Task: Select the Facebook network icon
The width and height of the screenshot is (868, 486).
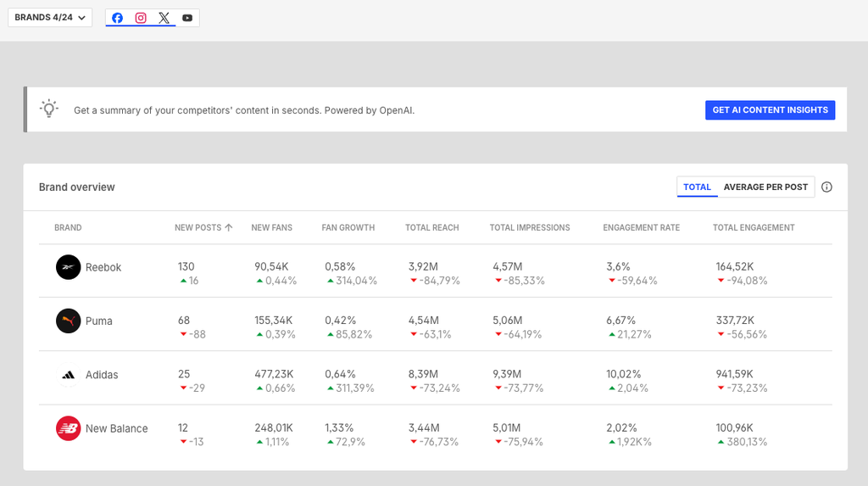Action: coord(117,18)
